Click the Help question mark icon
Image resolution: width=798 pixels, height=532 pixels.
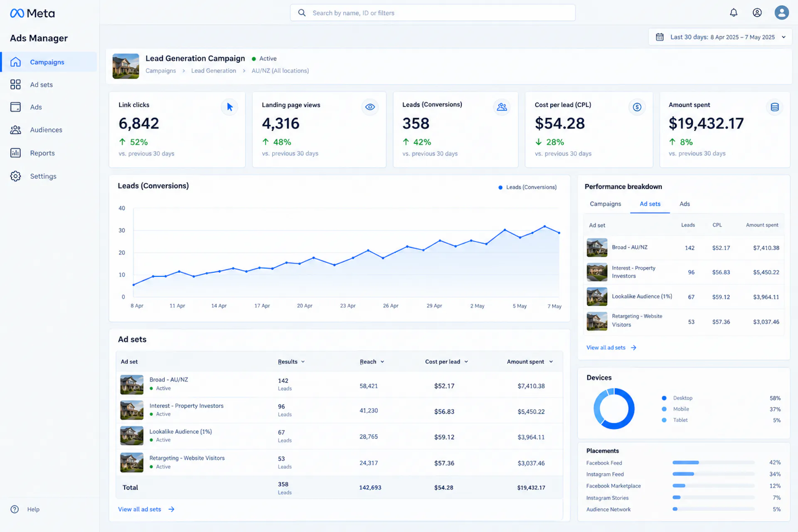[x=15, y=509]
